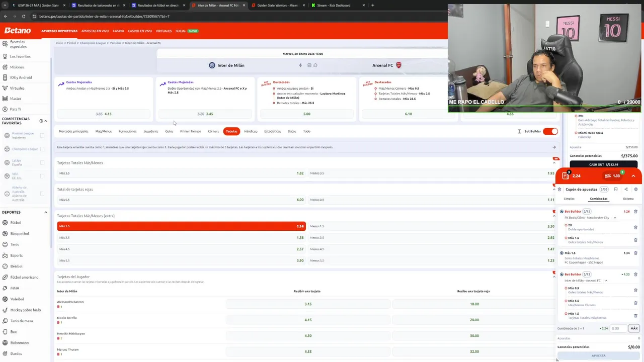This screenshot has width=644, height=362.
Task: Open the Apuestas especiales sidebar icon
Action: point(6,44)
